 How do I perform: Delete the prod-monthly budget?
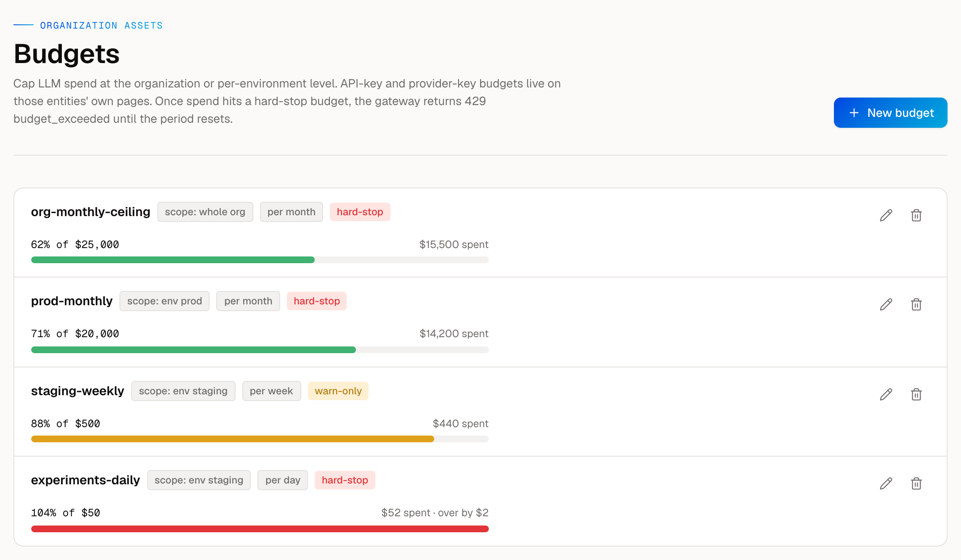pos(916,304)
